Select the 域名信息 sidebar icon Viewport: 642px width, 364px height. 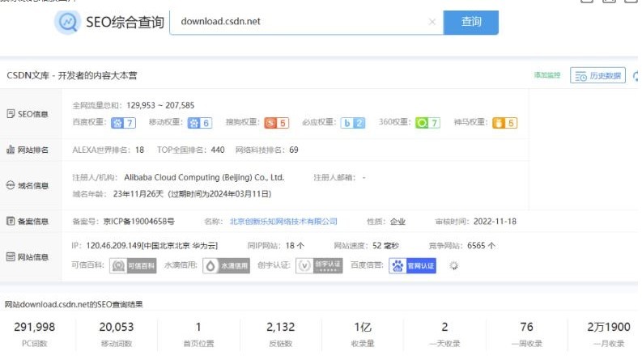tap(11, 185)
